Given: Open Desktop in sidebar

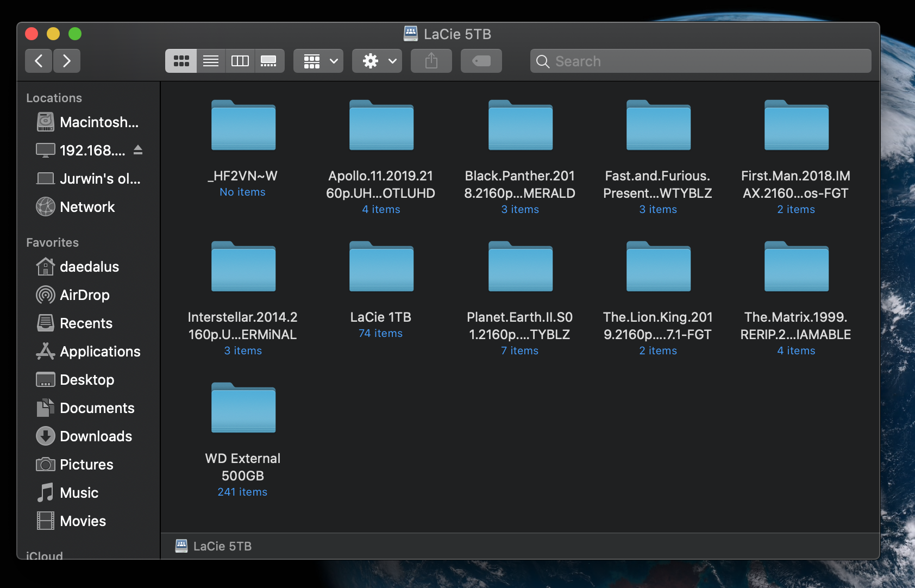Looking at the screenshot, I should tap(89, 380).
